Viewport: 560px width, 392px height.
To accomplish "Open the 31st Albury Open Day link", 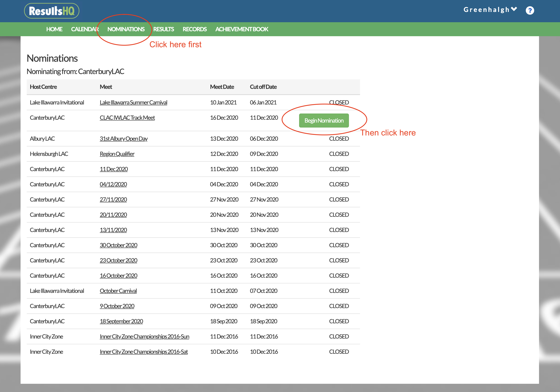I will (x=124, y=139).
